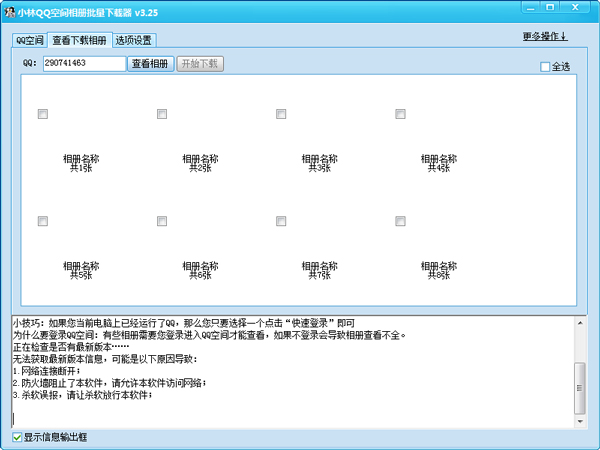
Task: Click log line 无法获取最新版本信息
Action: (105, 359)
